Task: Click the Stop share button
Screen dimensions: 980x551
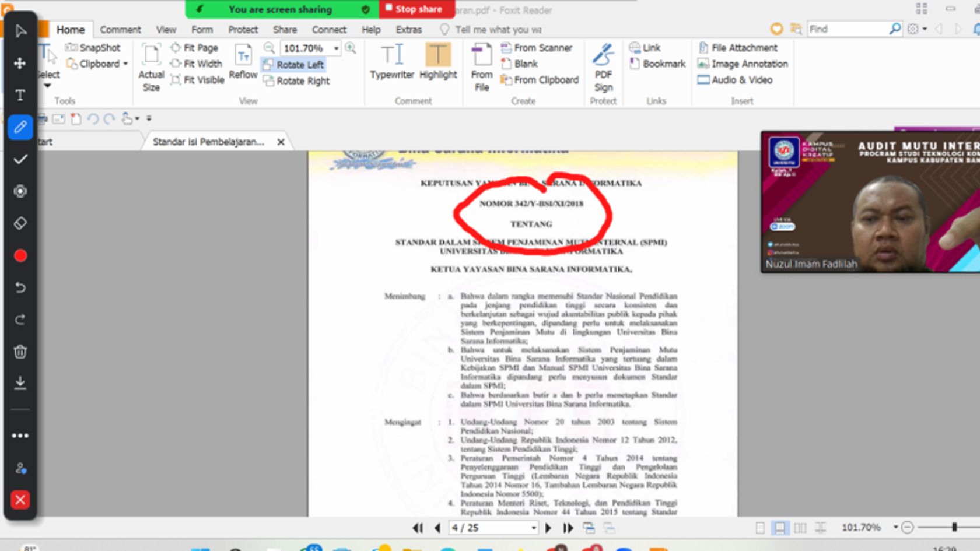Action: [x=416, y=9]
